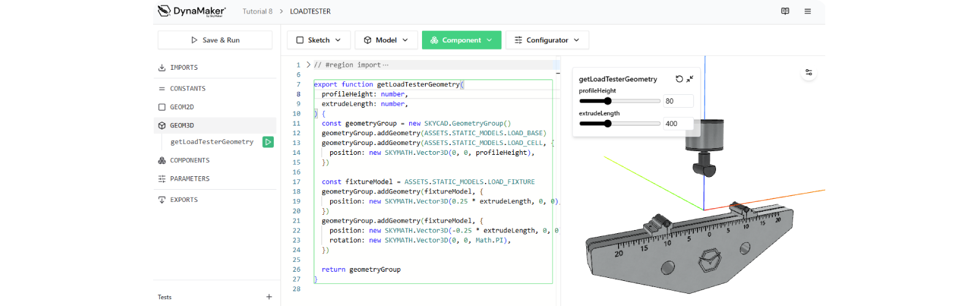Reset getLoadTesterGeometry parameters with the reset icon
The image size is (980, 306).
pos(679,79)
